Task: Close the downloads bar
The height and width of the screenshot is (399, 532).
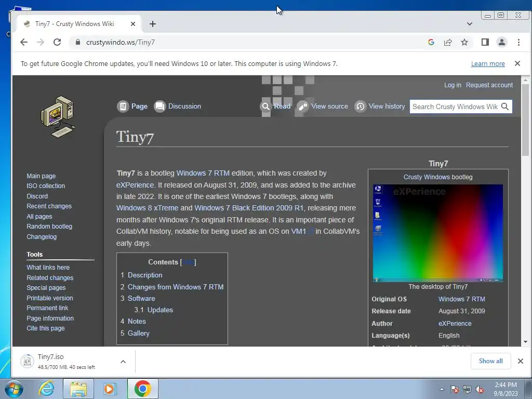Action: click(521, 361)
